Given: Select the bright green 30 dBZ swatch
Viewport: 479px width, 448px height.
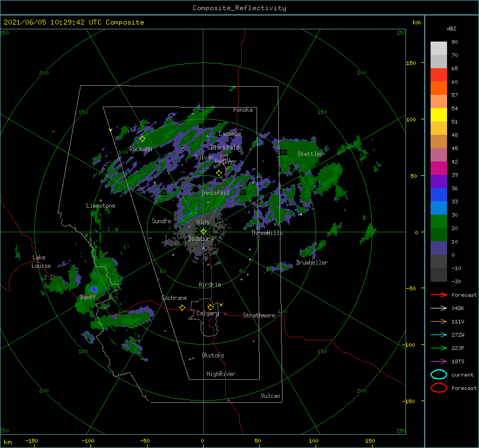Looking at the screenshot, I should click(x=439, y=221).
